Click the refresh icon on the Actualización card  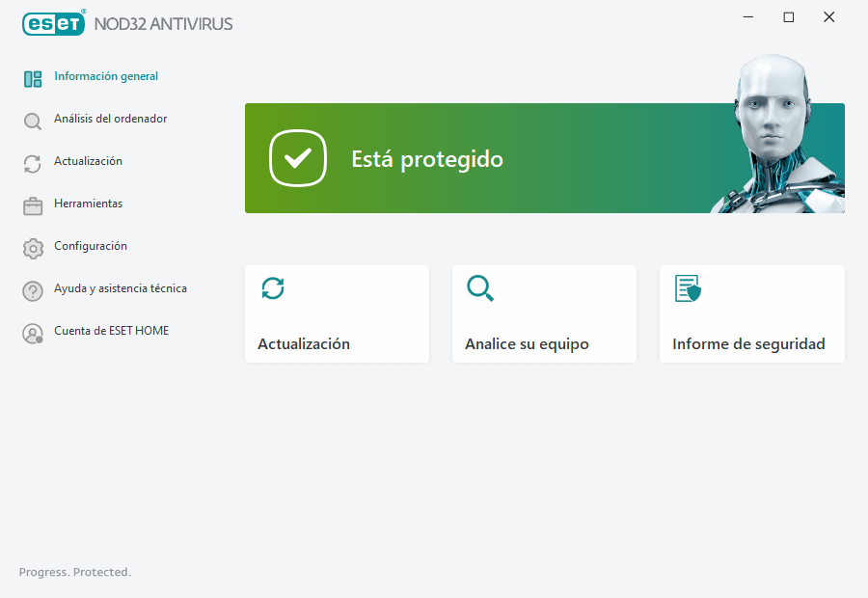tap(272, 288)
